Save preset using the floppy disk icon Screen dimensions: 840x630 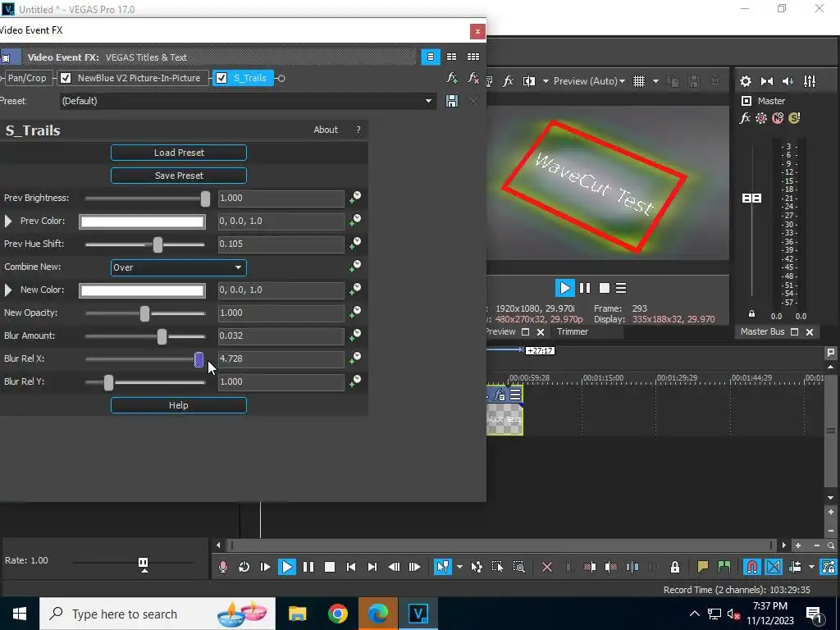click(452, 101)
